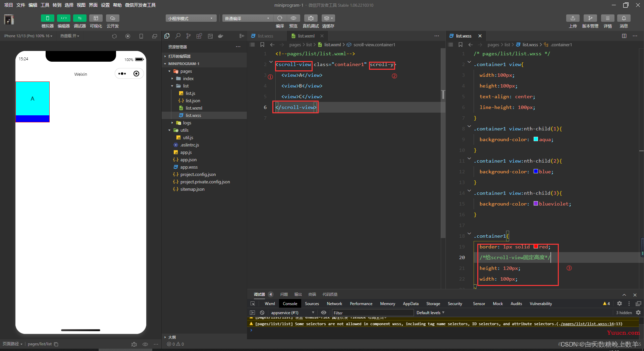Expand the 大纲 outline section

click(165, 337)
